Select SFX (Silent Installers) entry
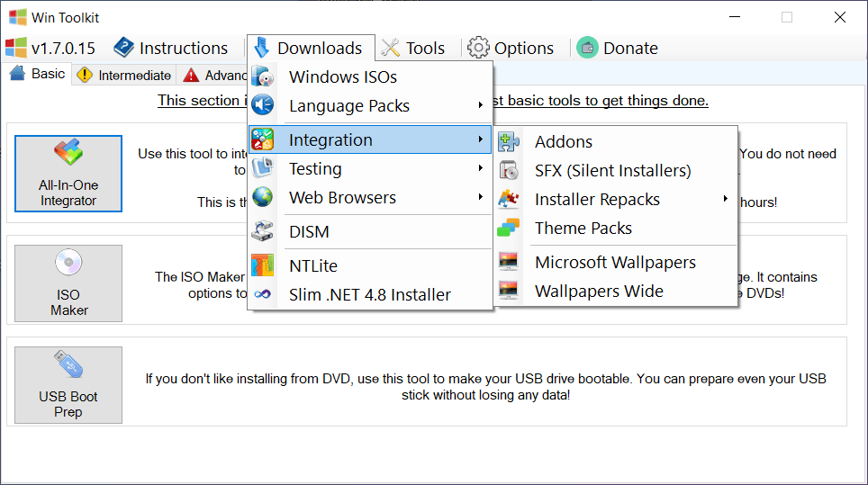Viewport: 868px width, 485px height. [616, 170]
